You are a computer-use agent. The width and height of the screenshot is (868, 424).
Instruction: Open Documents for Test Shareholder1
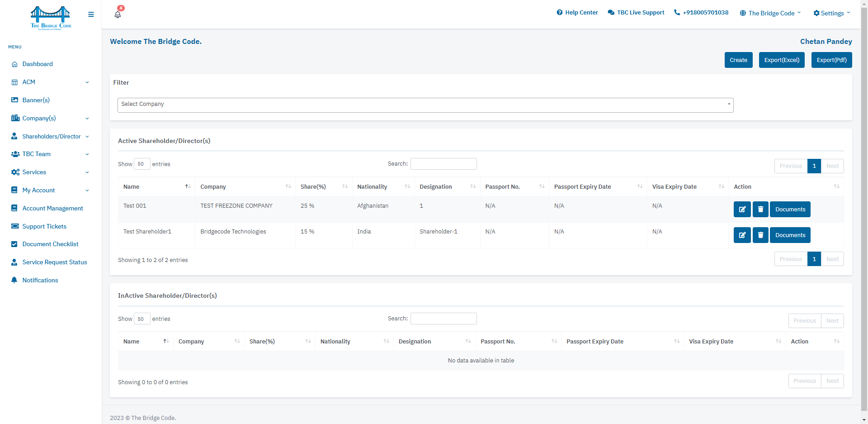point(790,235)
